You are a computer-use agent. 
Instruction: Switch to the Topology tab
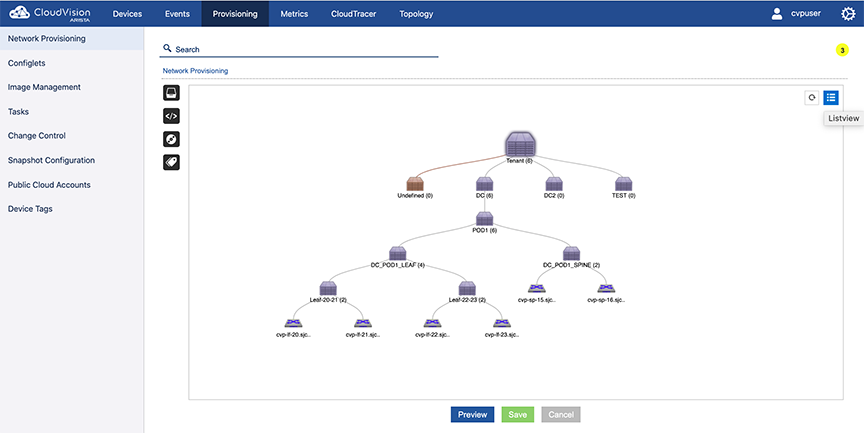click(x=416, y=14)
